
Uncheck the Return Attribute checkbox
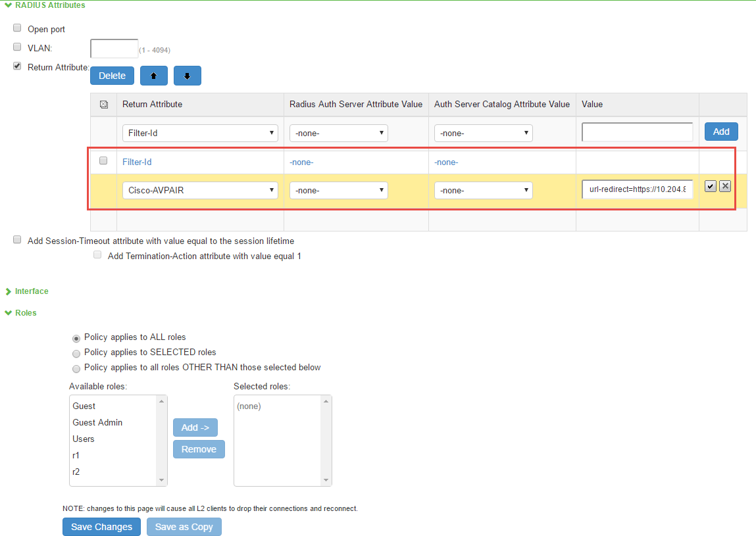tap(17, 66)
